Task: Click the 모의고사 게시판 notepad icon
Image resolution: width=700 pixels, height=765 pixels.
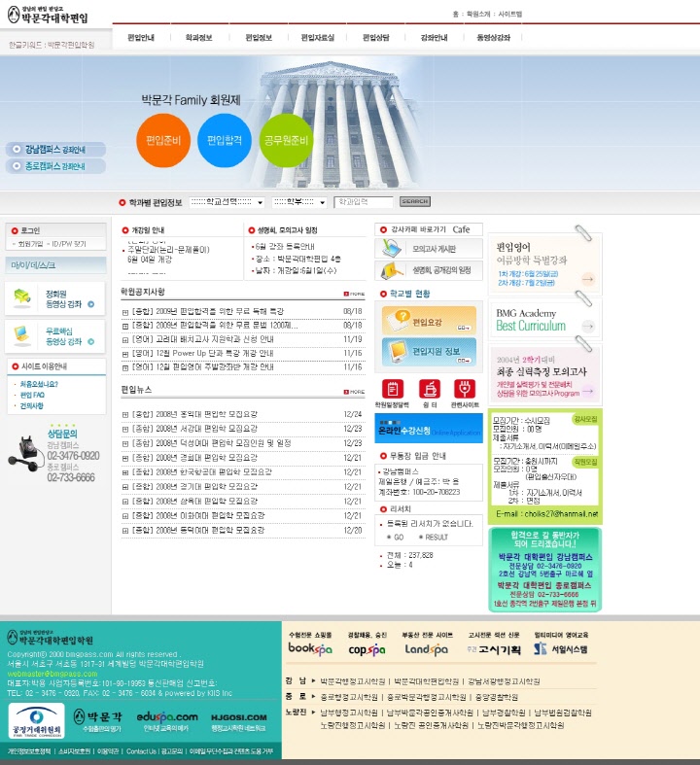Action: pos(392,249)
